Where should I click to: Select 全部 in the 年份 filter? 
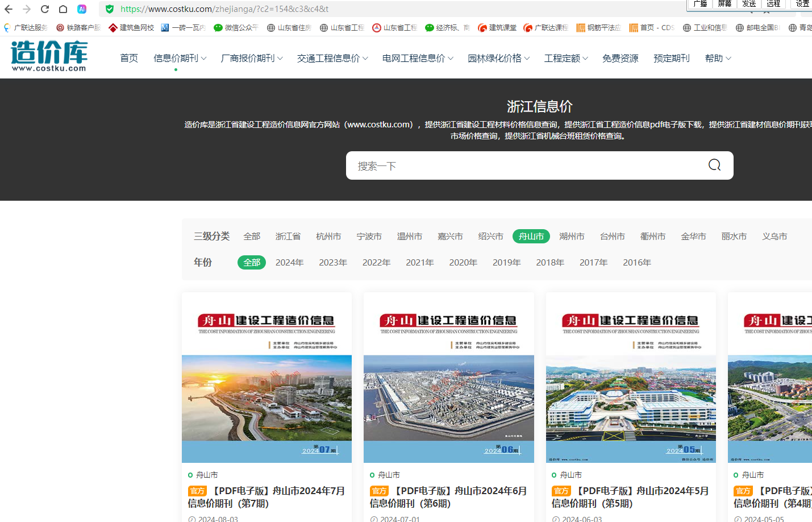click(x=252, y=262)
